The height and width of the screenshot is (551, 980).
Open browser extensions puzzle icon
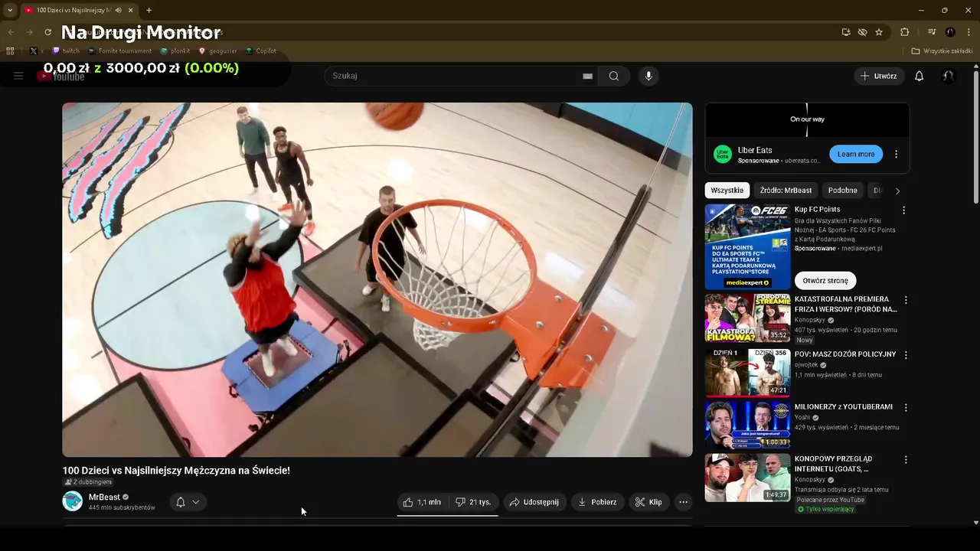[904, 32]
